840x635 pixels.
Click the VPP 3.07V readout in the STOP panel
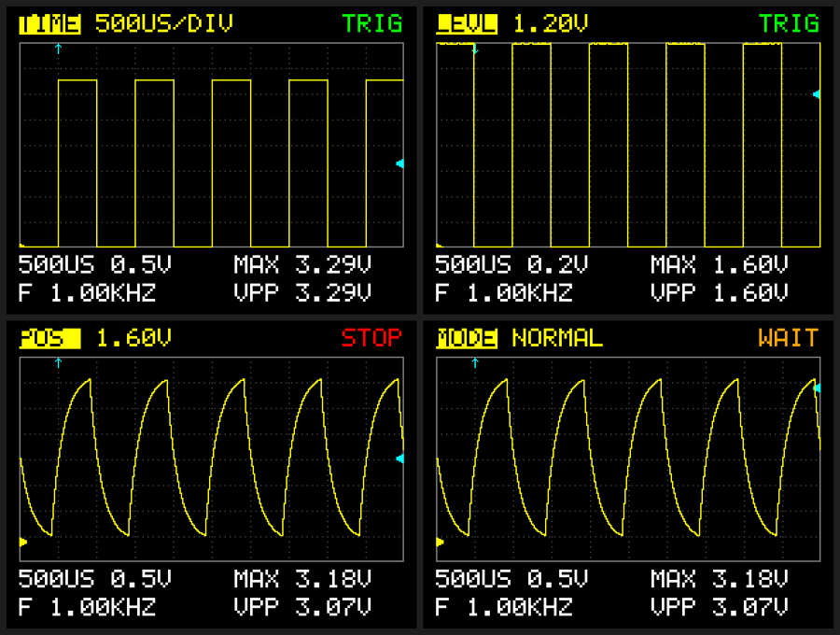(x=302, y=607)
